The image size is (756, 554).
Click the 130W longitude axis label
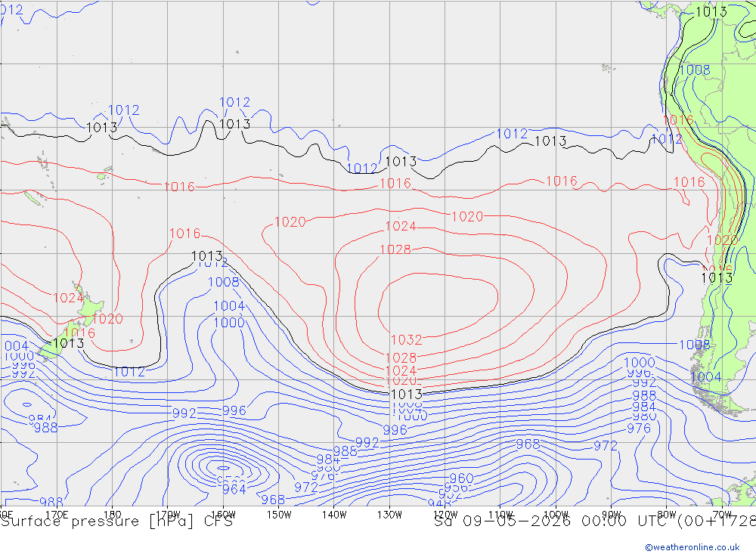click(389, 515)
